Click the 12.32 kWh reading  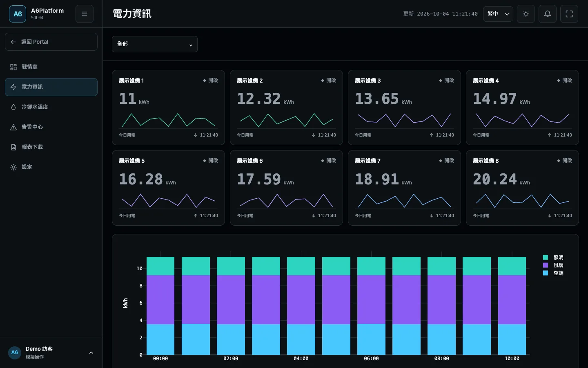tap(265, 99)
